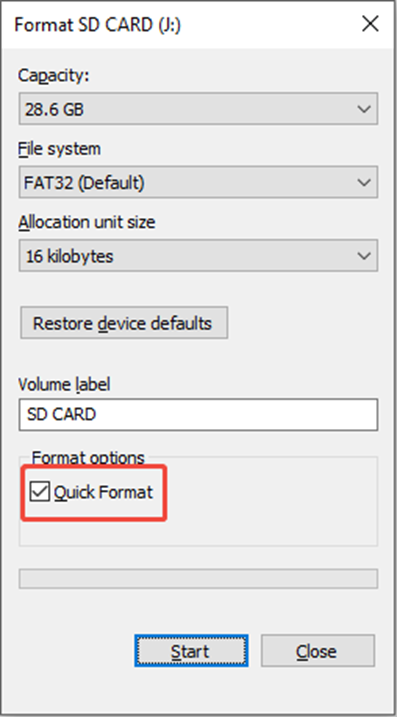
Task: Click the Allocation unit size label
Action: tap(87, 222)
